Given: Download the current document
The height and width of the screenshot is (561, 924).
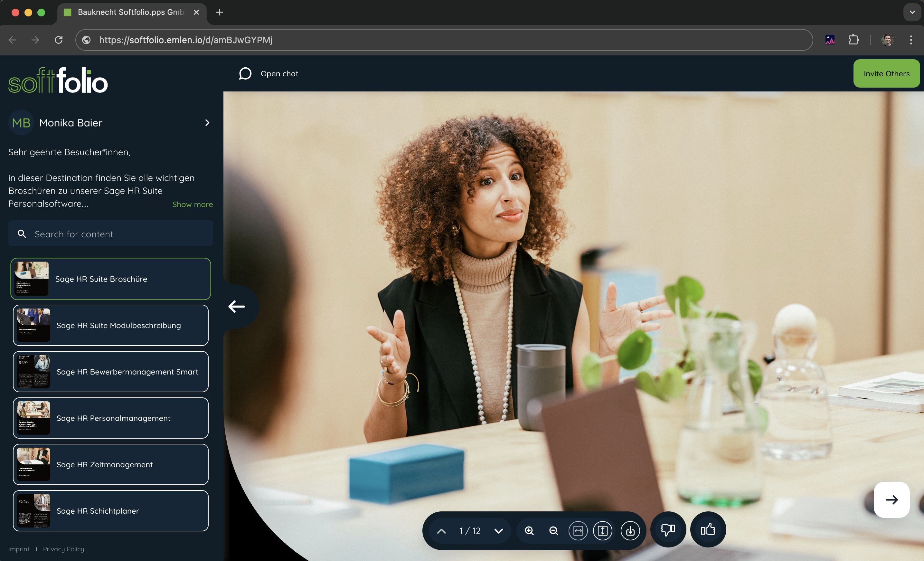Looking at the screenshot, I should pyautogui.click(x=630, y=531).
